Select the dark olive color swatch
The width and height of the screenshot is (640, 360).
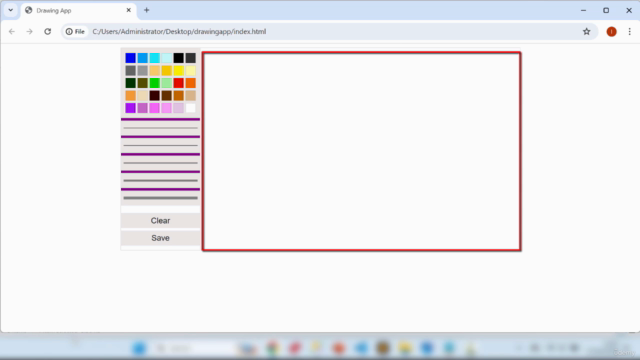142,83
